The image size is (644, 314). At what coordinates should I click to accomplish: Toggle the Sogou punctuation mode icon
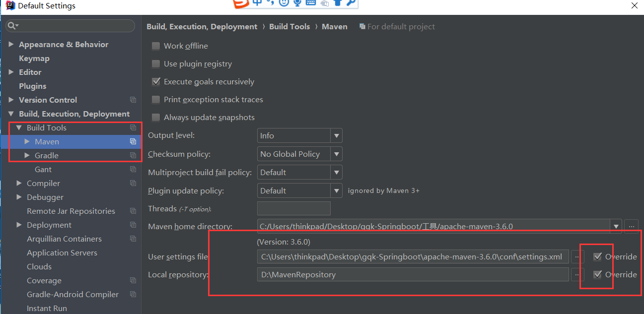271,2
